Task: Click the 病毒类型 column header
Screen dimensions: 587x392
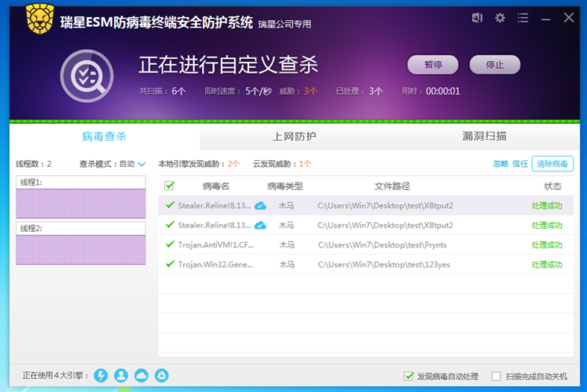Action: (x=285, y=186)
